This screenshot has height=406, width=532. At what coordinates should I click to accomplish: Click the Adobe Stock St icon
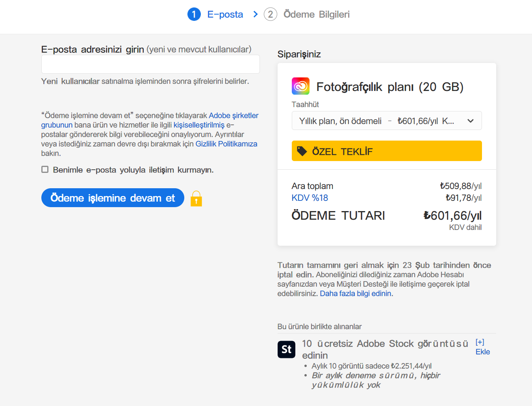tap(286, 349)
